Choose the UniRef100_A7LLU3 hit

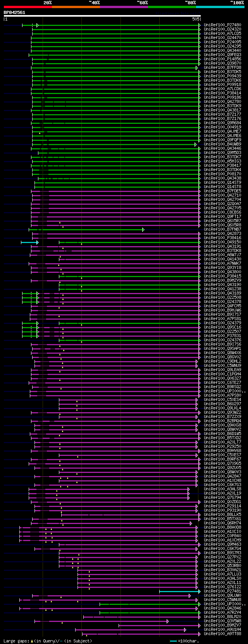tap(222, 574)
